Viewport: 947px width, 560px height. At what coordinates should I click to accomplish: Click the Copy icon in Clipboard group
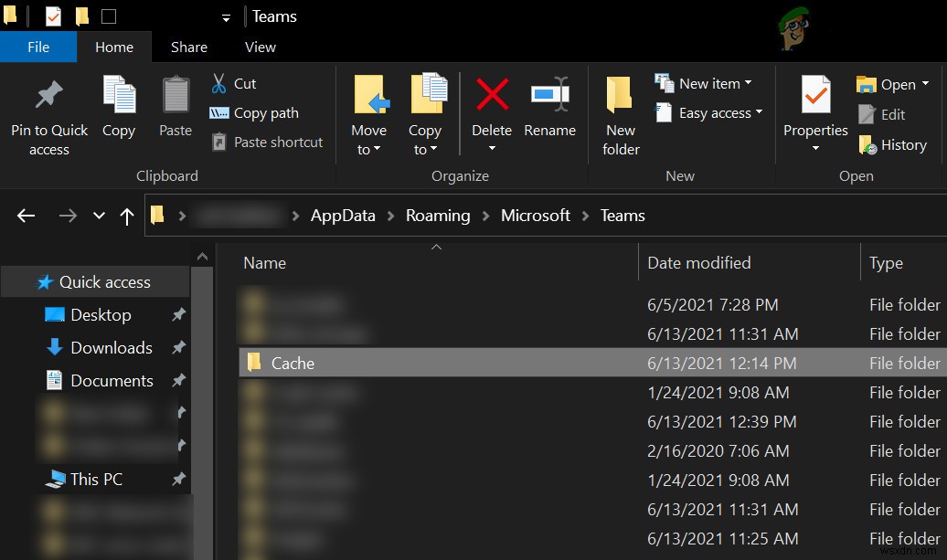(119, 96)
